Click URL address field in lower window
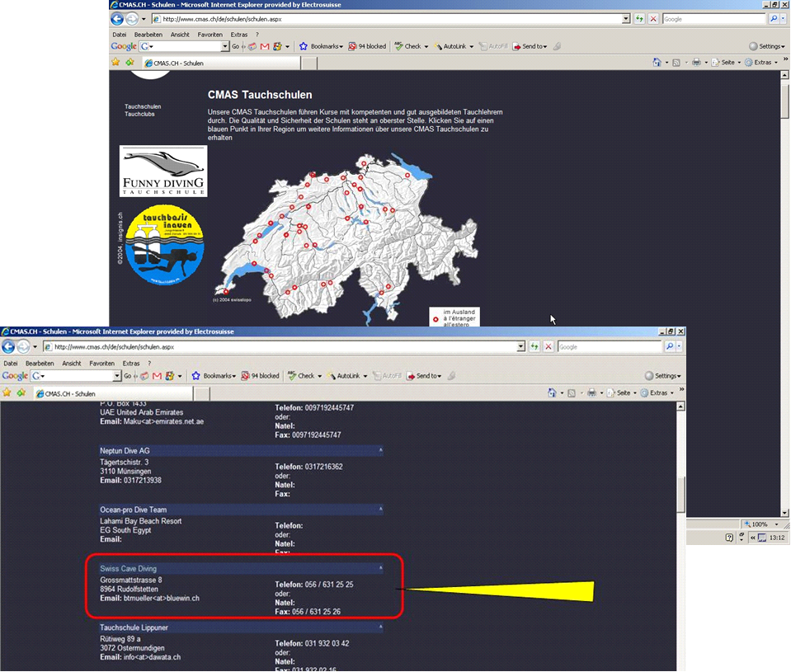 point(280,347)
